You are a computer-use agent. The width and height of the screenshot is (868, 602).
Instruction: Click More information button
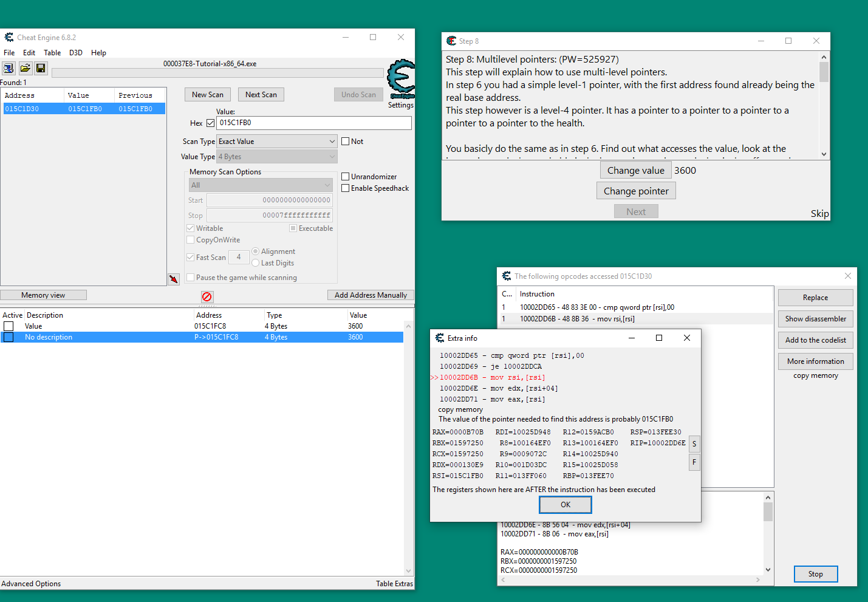click(815, 361)
